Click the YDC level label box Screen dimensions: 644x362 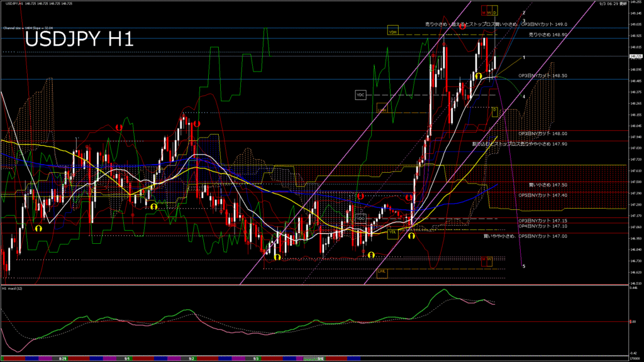360,94
